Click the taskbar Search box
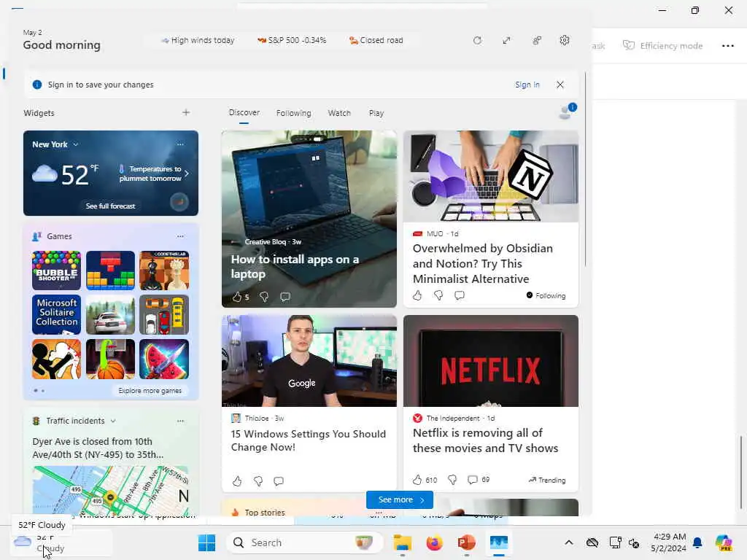The image size is (747, 560). pyautogui.click(x=305, y=542)
